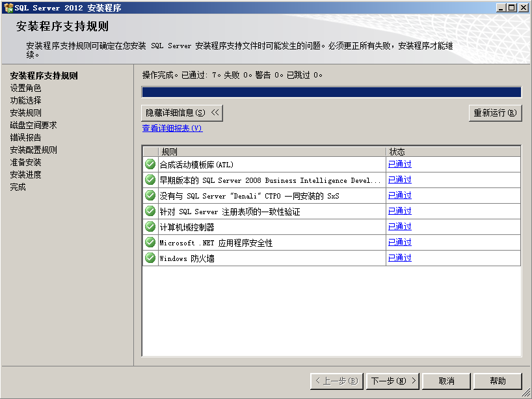Select 磁盘空间要求 step in sidebar
Image resolution: width=532 pixels, height=399 pixels.
(x=33, y=125)
